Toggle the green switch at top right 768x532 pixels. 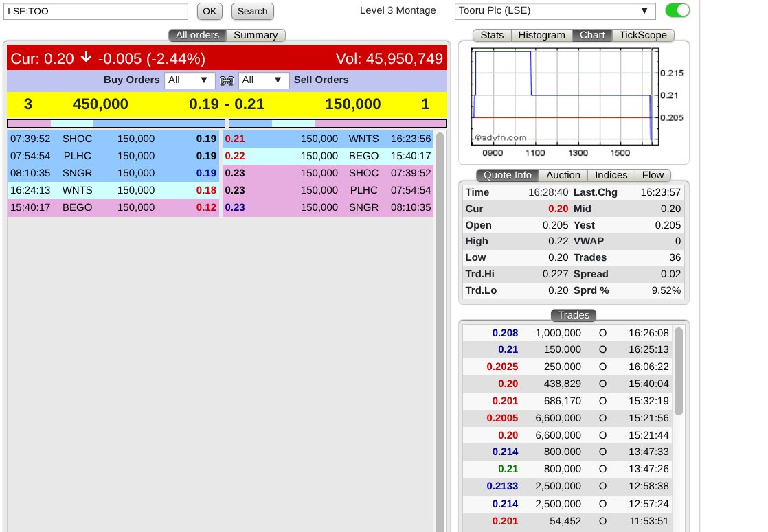pos(677,10)
